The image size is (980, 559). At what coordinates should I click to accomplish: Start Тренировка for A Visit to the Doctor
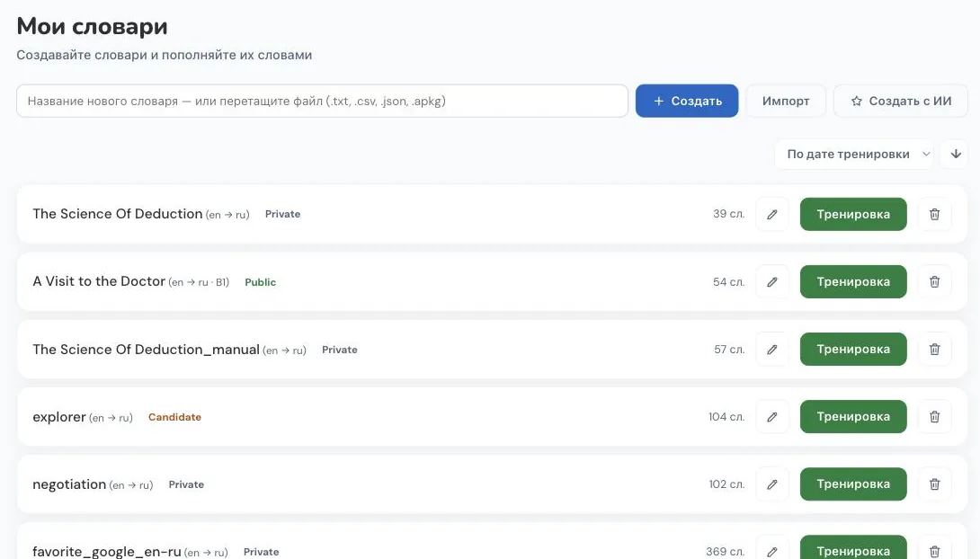(853, 281)
